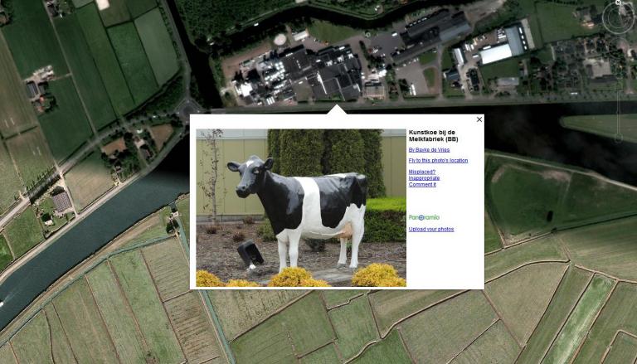Open the author link By Bauke de Vries
The height and width of the screenshot is (364, 637).
(429, 150)
